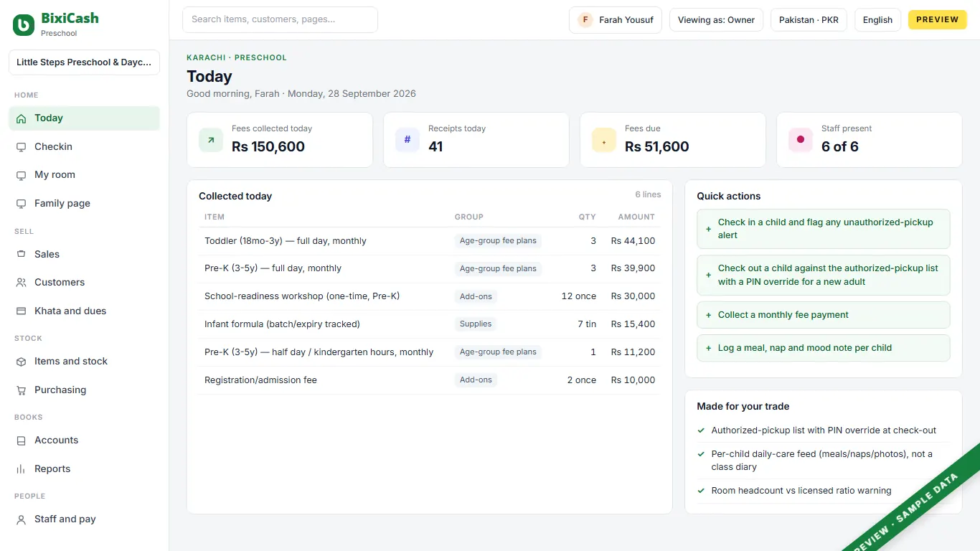
Task: Click the Purchasing cart icon
Action: click(21, 390)
